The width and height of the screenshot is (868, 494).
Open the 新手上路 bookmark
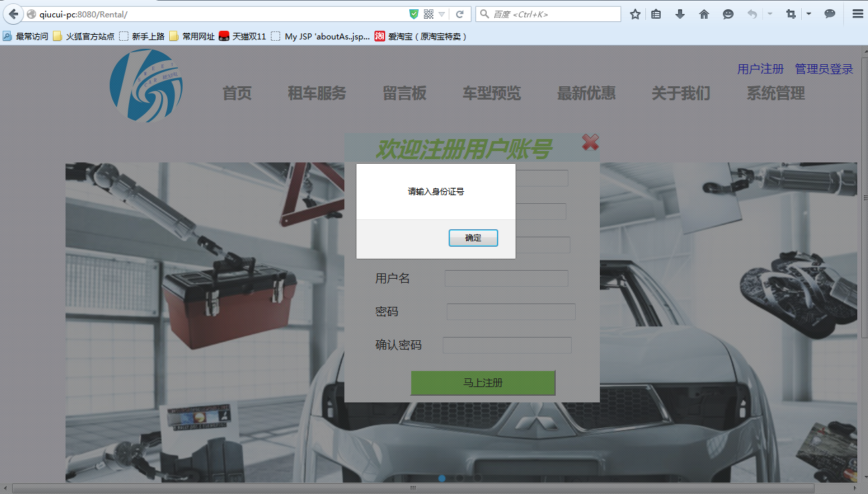142,37
